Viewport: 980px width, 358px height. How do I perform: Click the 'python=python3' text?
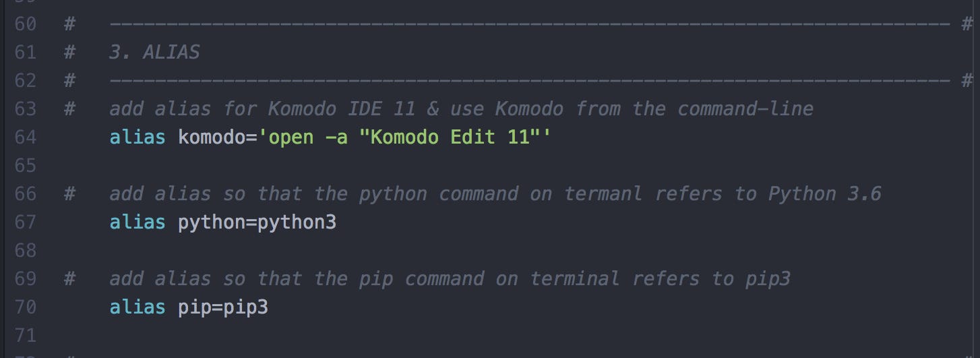[257, 222]
